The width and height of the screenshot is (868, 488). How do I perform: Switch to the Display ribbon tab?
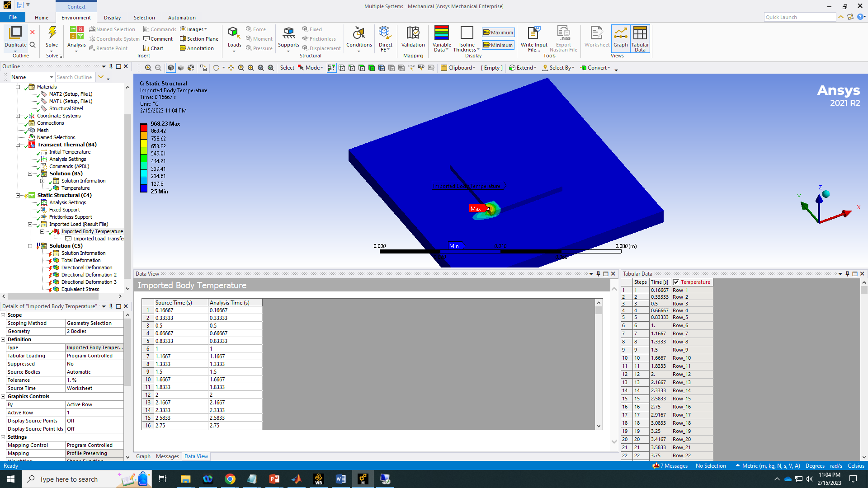pos(112,18)
